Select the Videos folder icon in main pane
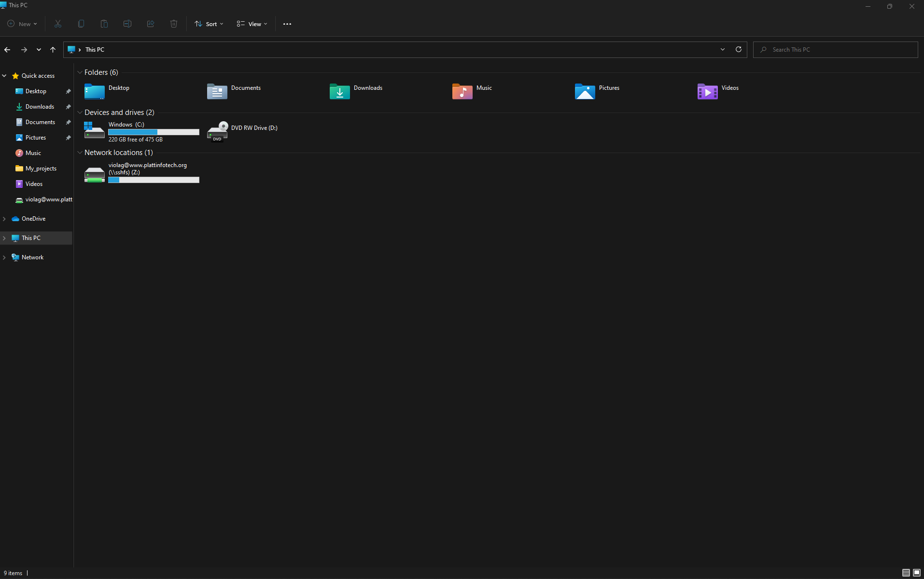The height and width of the screenshot is (579, 924). click(x=708, y=91)
